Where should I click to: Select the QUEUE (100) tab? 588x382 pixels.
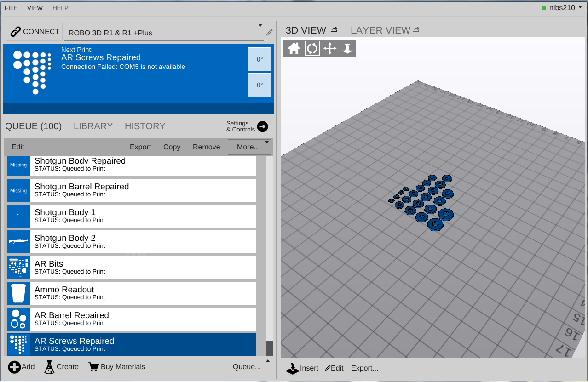(33, 126)
